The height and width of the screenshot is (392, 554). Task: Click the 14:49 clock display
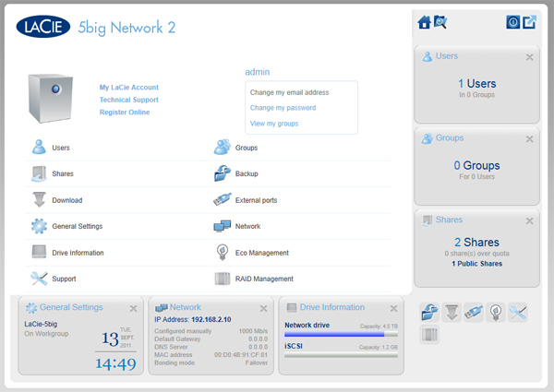pos(115,363)
